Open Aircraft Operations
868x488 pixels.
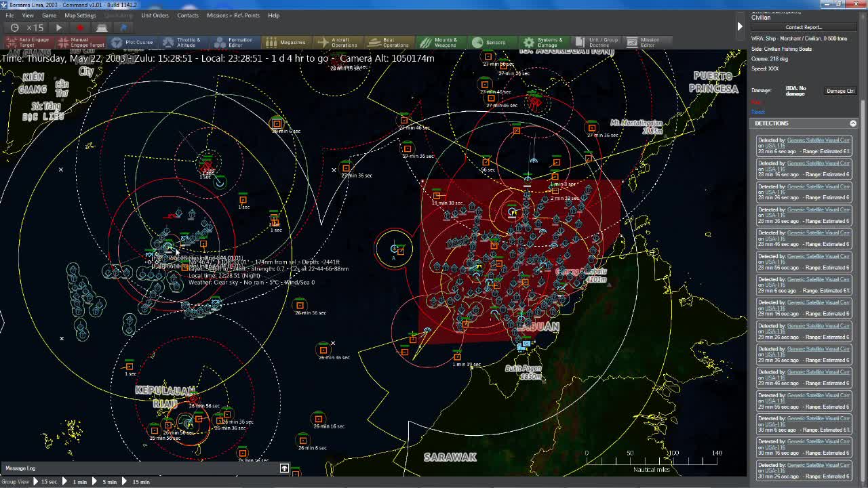pyautogui.click(x=338, y=42)
